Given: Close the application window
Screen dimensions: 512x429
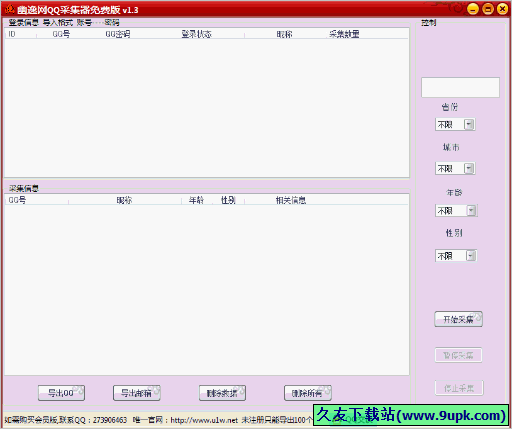Looking at the screenshot, I should point(503,9).
